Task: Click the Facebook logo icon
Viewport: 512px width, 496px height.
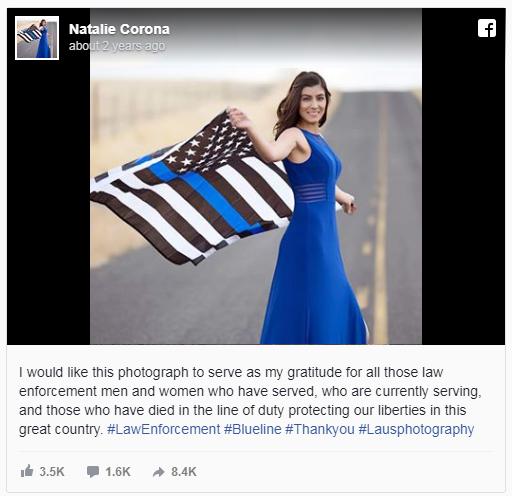Action: coord(487,28)
